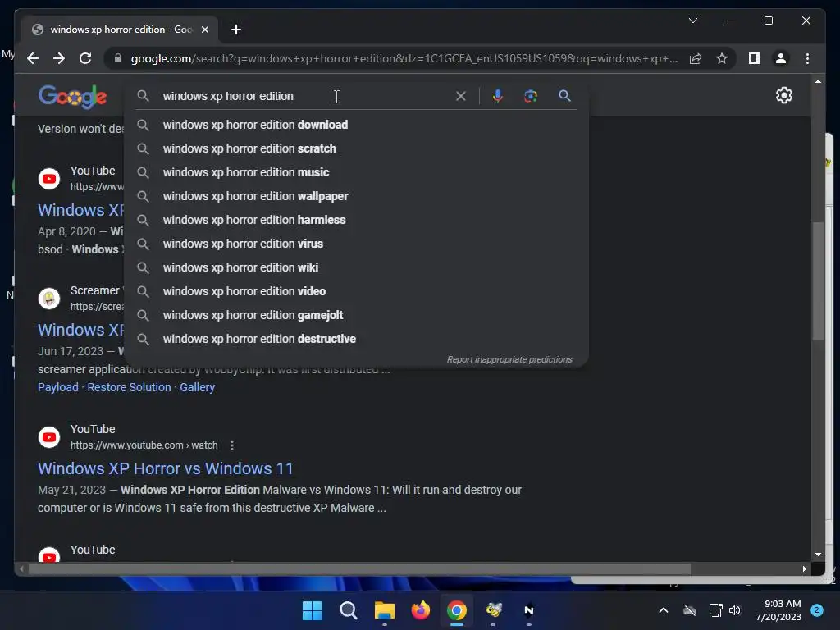The width and height of the screenshot is (840, 630).
Task: Open the Chrome profile menu
Action: (x=781, y=58)
